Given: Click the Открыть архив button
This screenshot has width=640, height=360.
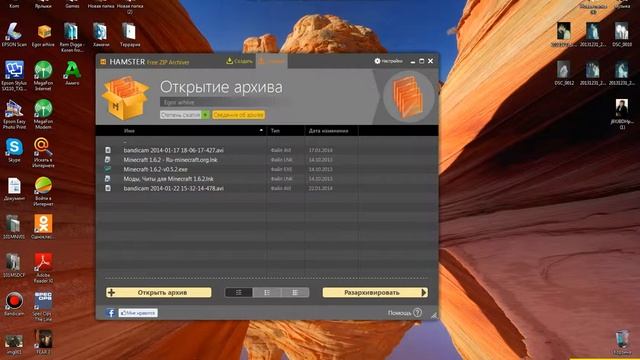Looking at the screenshot, I should [159, 293].
